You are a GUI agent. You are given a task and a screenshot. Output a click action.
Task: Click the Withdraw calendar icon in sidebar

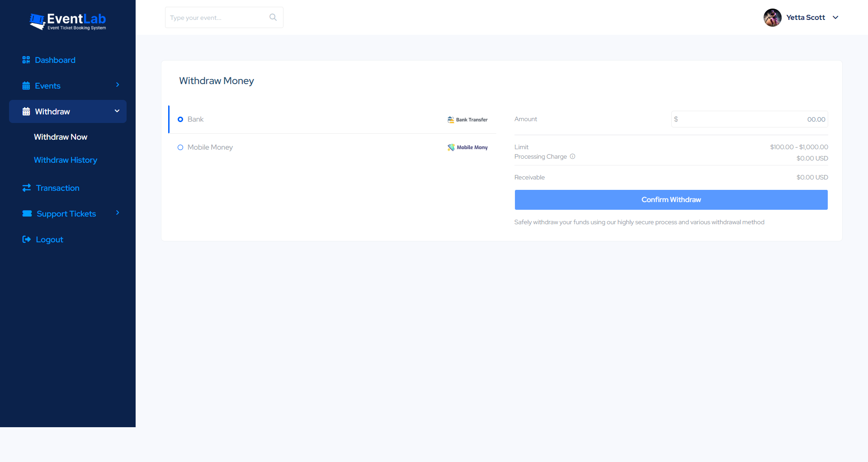coord(26,111)
